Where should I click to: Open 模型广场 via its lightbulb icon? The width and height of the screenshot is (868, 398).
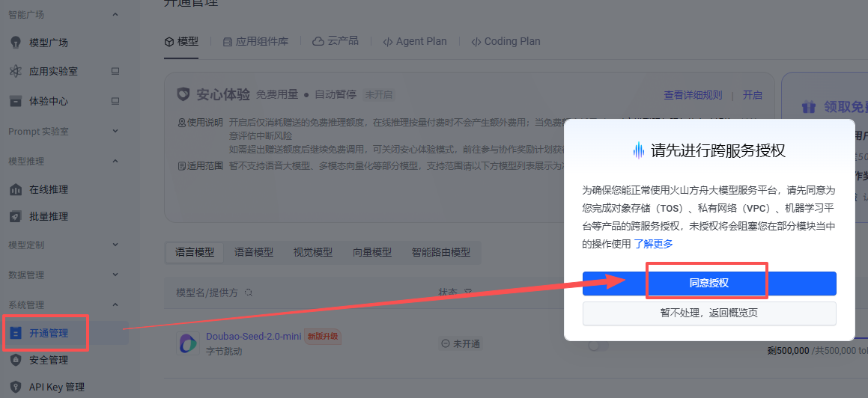(16, 43)
